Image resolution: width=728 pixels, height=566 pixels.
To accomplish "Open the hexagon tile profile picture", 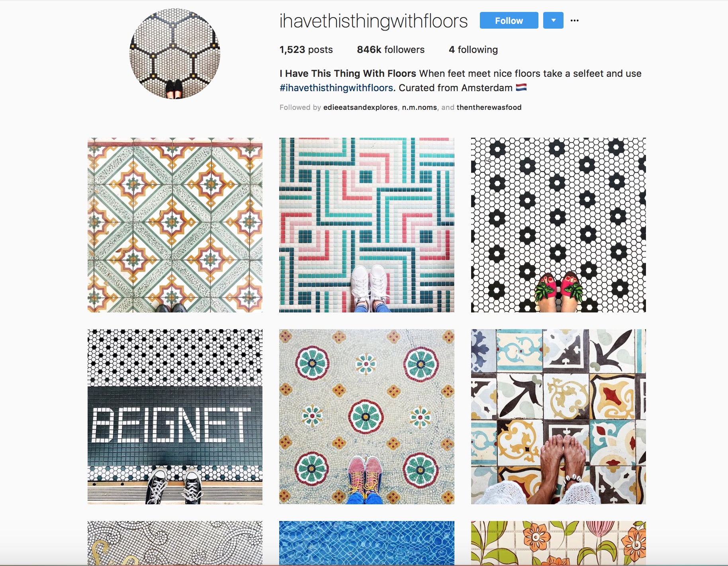I will click(x=175, y=54).
